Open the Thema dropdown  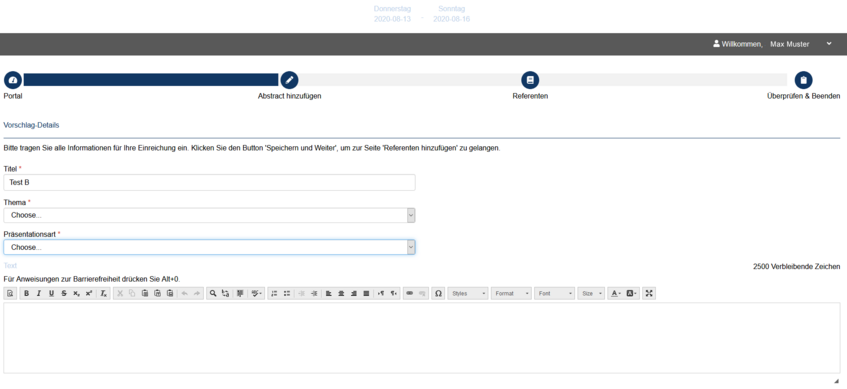(x=209, y=215)
